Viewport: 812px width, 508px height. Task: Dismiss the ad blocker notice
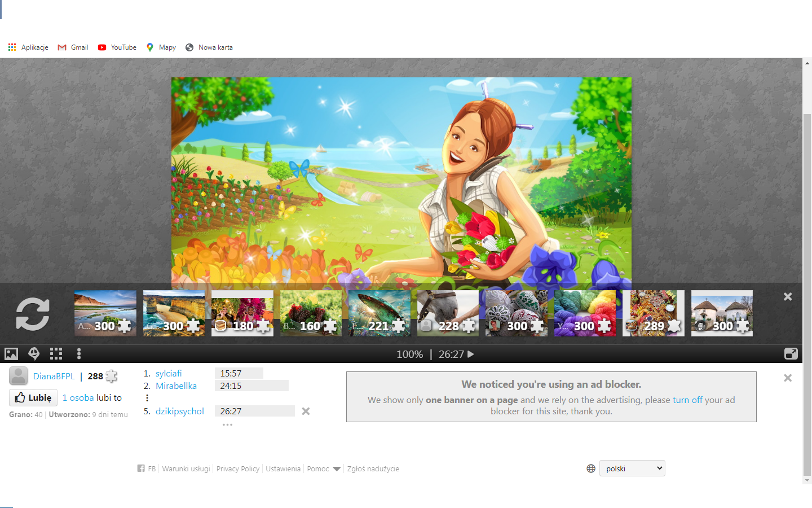pos(788,378)
